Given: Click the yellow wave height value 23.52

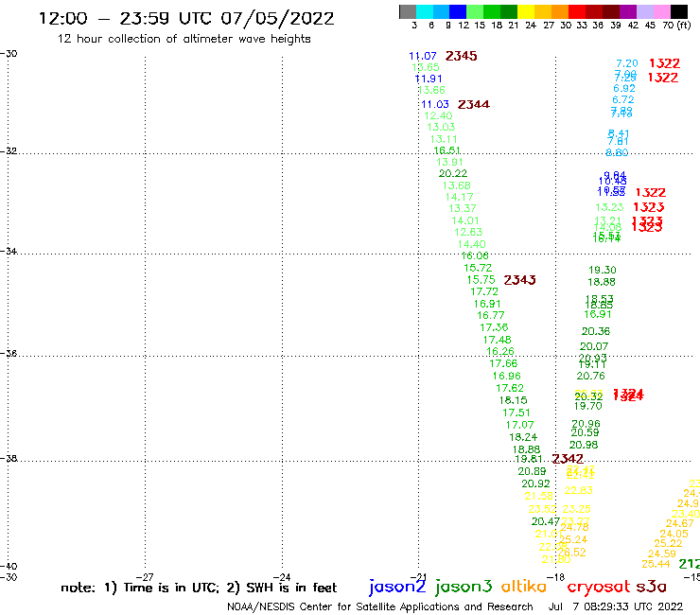Looking at the screenshot, I should (x=542, y=509).
